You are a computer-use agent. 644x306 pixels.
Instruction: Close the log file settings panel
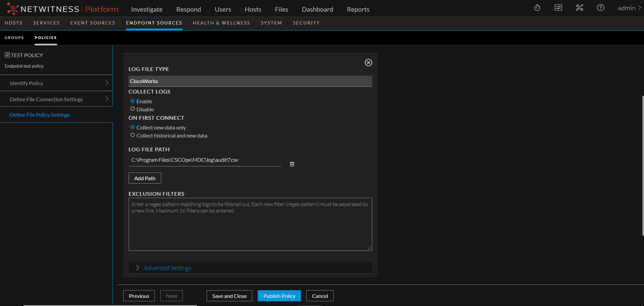pyautogui.click(x=368, y=63)
